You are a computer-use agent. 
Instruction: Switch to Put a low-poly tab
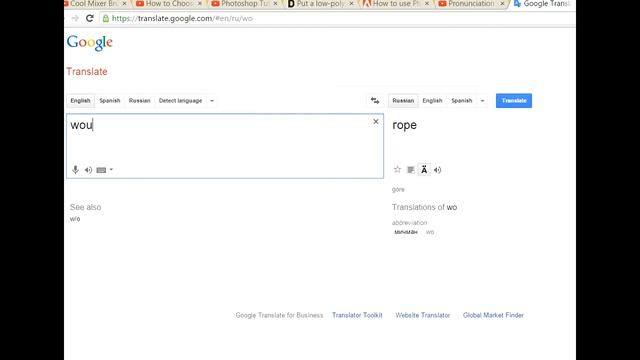[320, 4]
